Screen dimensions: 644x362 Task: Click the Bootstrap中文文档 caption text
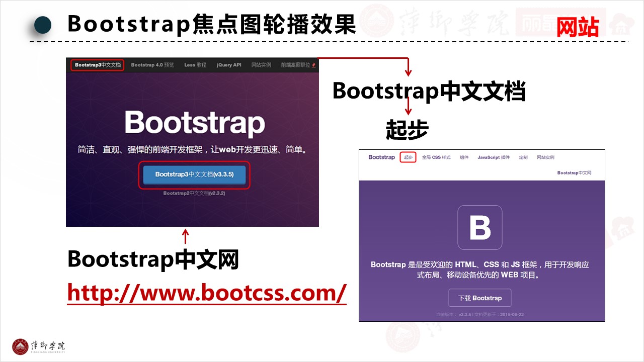pyautogui.click(x=429, y=92)
